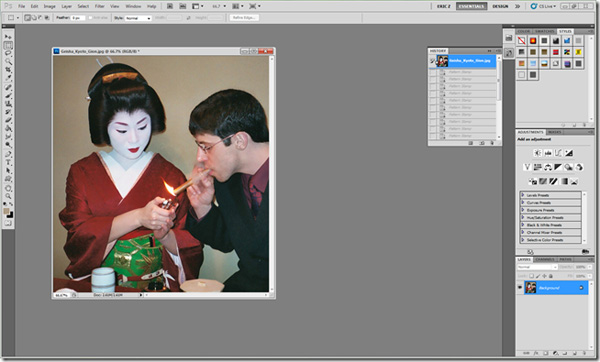Viewport: 600px width, 362px height.
Task: Add a Channel Mixer adjustment layer
Action: tap(579, 167)
